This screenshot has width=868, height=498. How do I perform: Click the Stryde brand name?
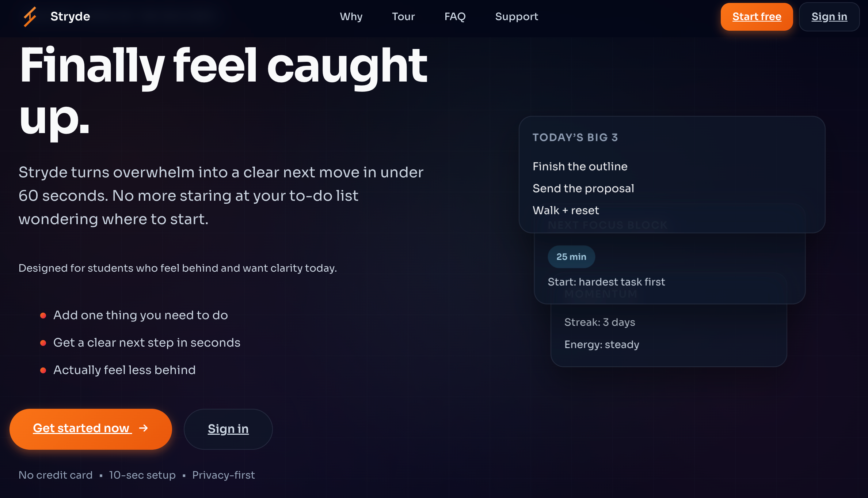pyautogui.click(x=70, y=17)
